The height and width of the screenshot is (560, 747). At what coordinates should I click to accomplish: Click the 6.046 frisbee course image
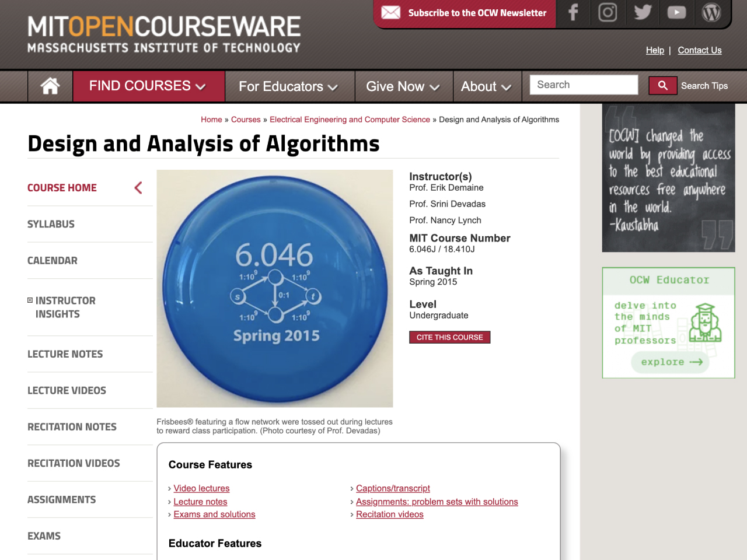click(x=275, y=289)
